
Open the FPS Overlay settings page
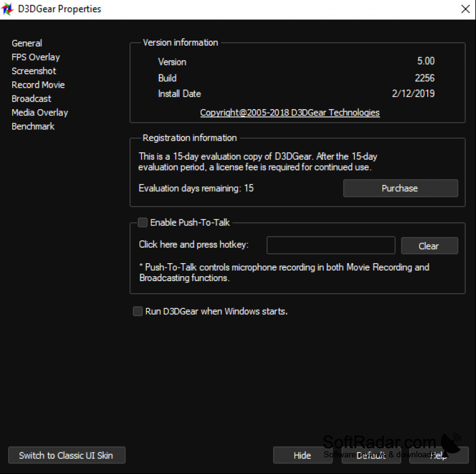point(36,57)
